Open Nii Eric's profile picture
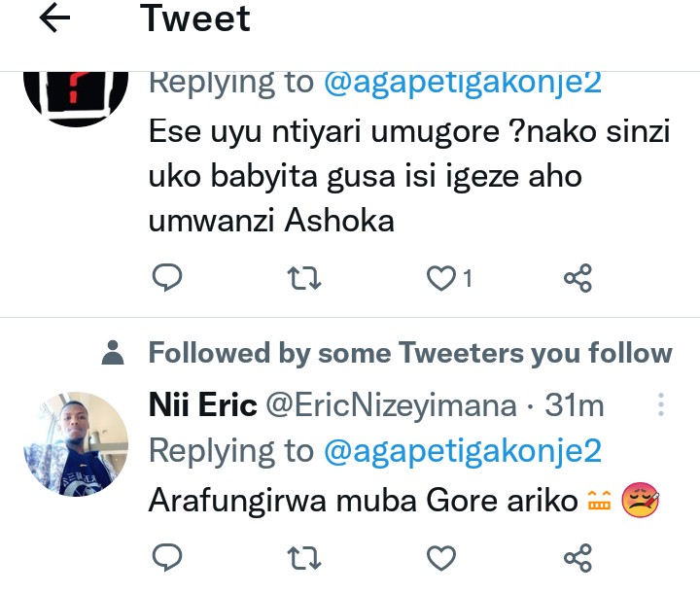Screen dimensions: 700x594 point(75,443)
